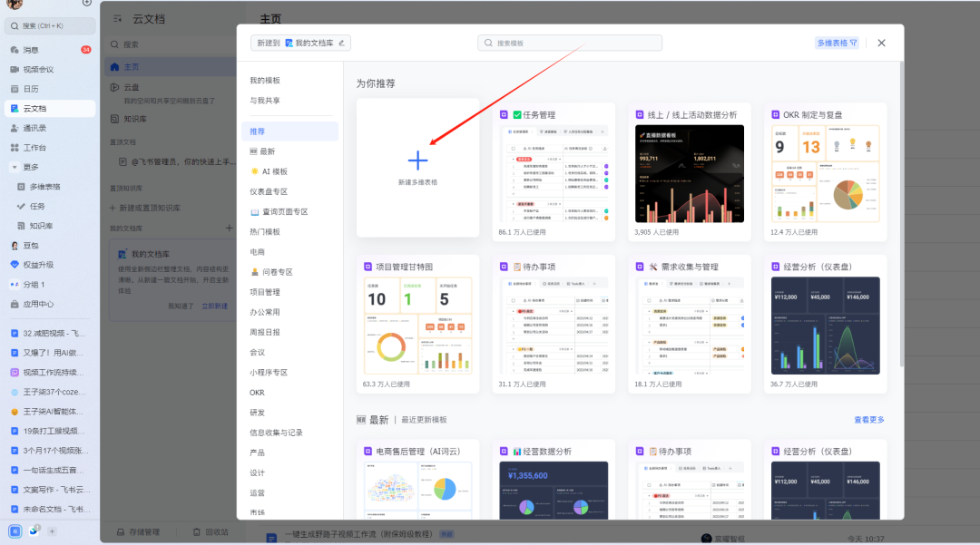Open the 经营数据分析 template
Viewport: 980px width, 545px height.
[x=554, y=480]
